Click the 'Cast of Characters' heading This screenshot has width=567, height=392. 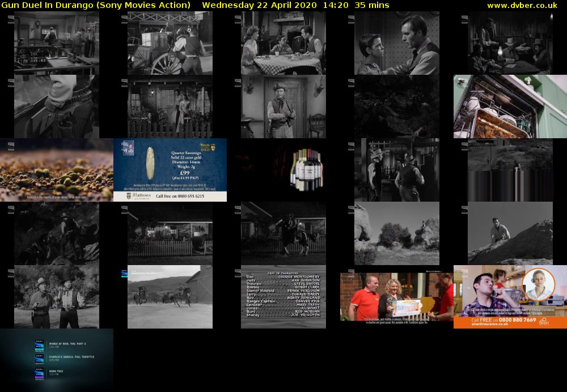(282, 273)
